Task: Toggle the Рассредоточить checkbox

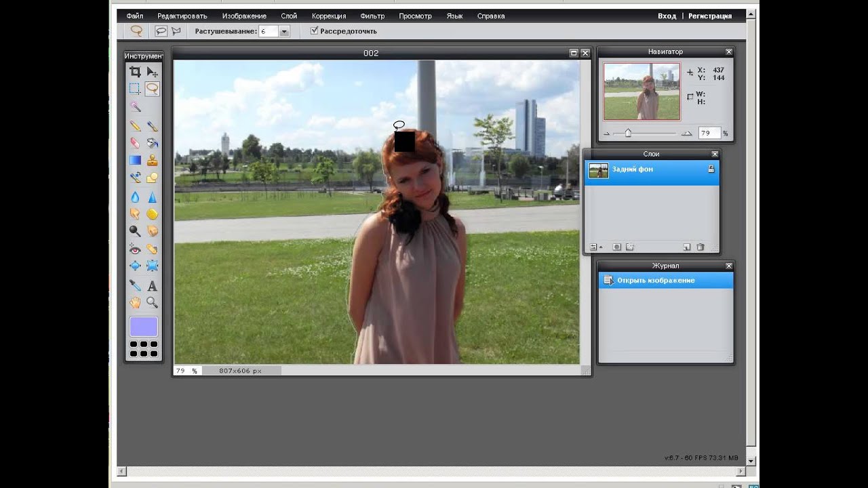Action: click(x=314, y=30)
